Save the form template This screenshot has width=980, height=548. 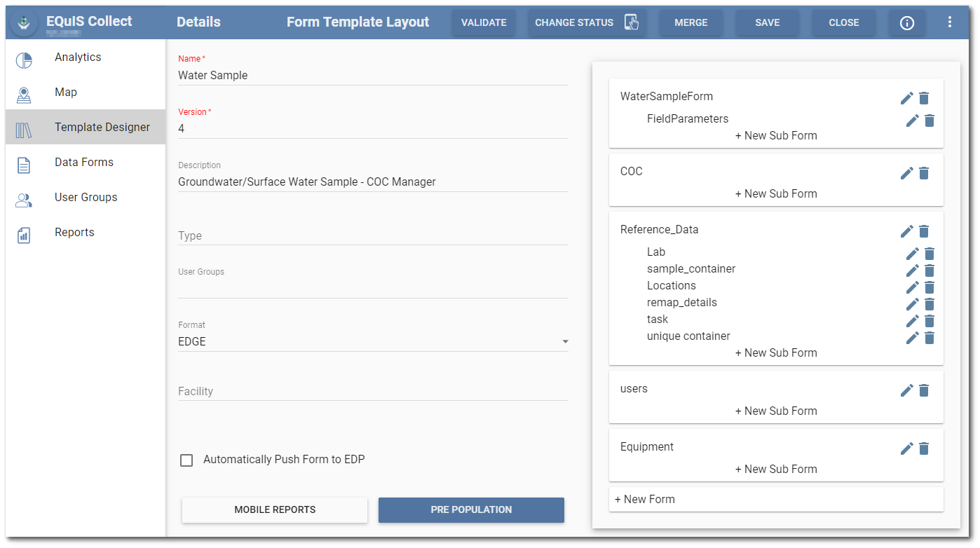pos(768,22)
